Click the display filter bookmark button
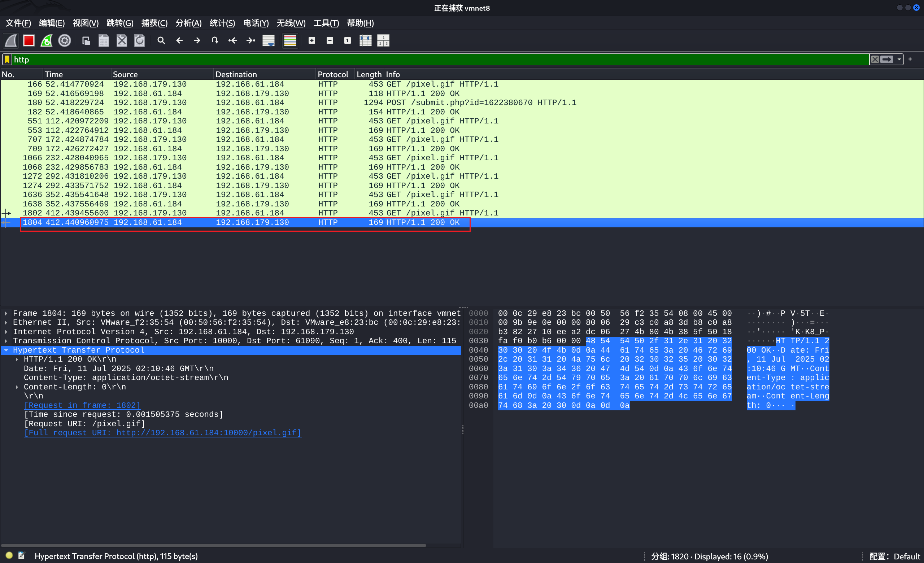Image resolution: width=924 pixels, height=563 pixels. [x=7, y=60]
